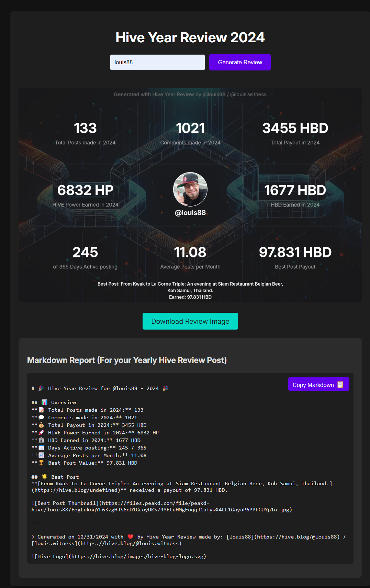Click the '# Hive Year Review for @louis88 - 2024' markdown line
The height and width of the screenshot is (588, 370).
(100, 388)
